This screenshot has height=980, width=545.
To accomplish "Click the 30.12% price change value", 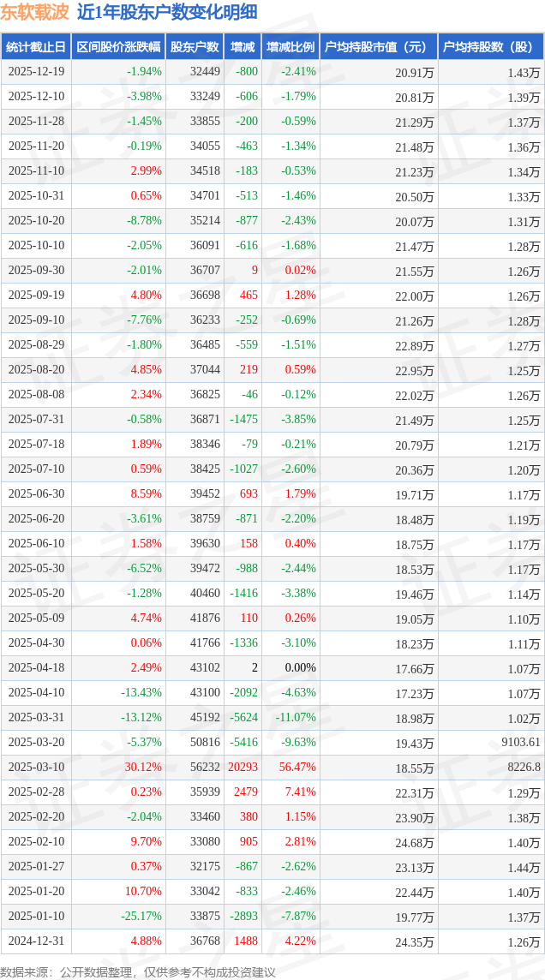I will (144, 767).
